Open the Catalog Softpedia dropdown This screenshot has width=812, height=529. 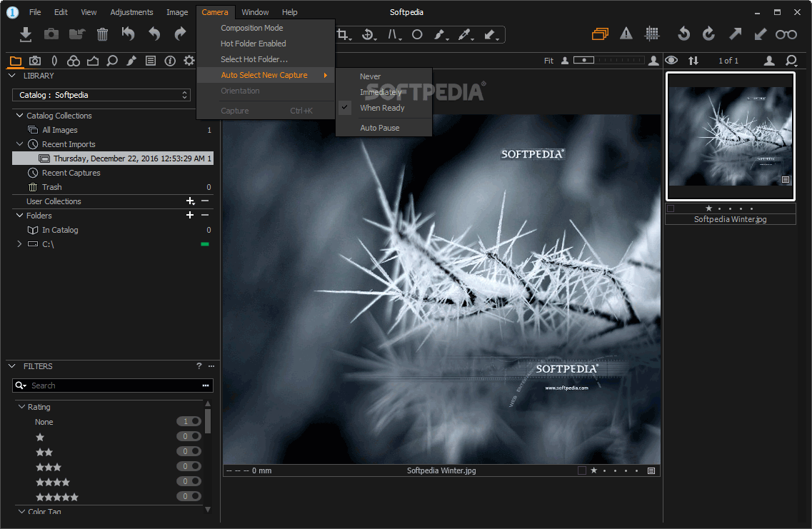(101, 95)
